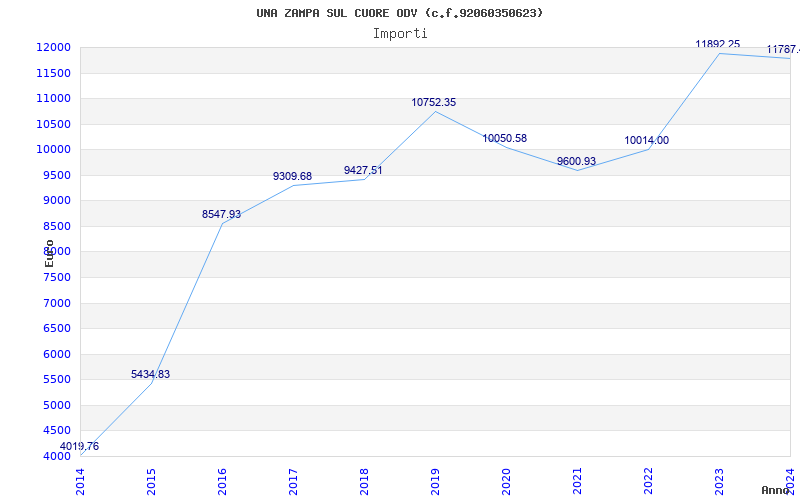This screenshot has width=800, height=500.
Task: Select the 9427.51 data label
Action: (363, 170)
